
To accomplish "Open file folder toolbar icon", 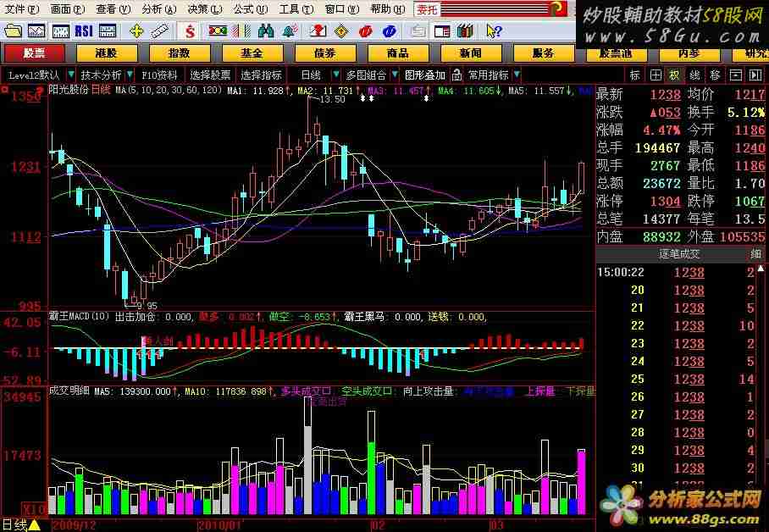I will (13, 31).
